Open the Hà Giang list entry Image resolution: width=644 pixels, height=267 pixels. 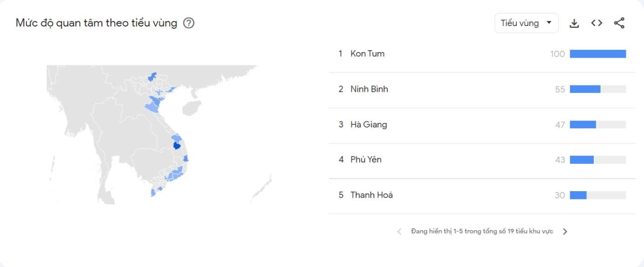(x=369, y=125)
